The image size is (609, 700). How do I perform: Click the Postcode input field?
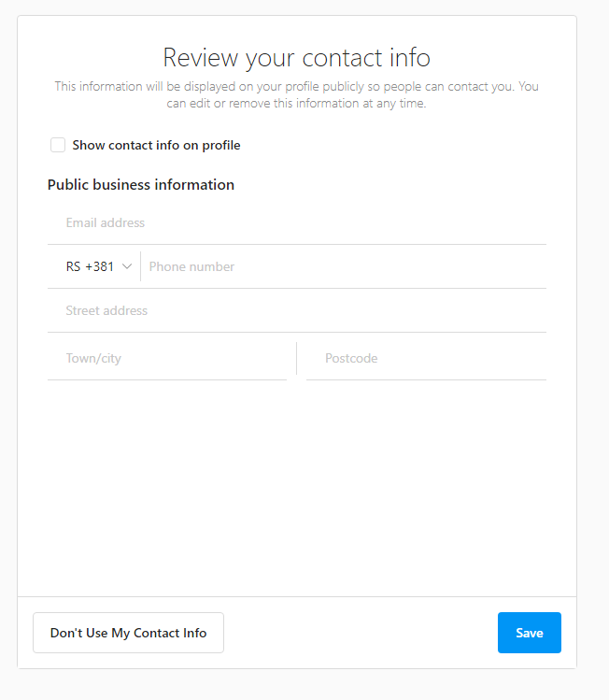pyautogui.click(x=426, y=359)
